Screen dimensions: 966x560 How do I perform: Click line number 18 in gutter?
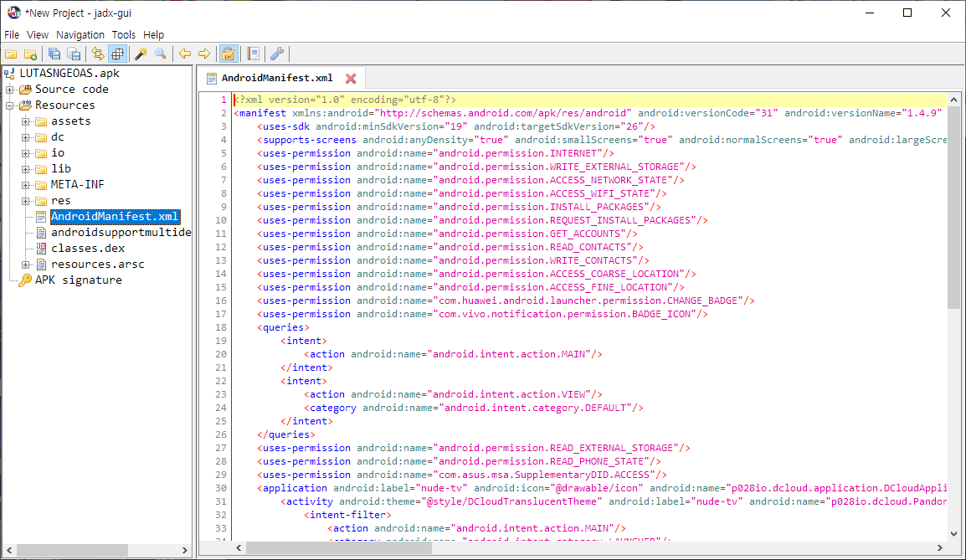pyautogui.click(x=220, y=328)
